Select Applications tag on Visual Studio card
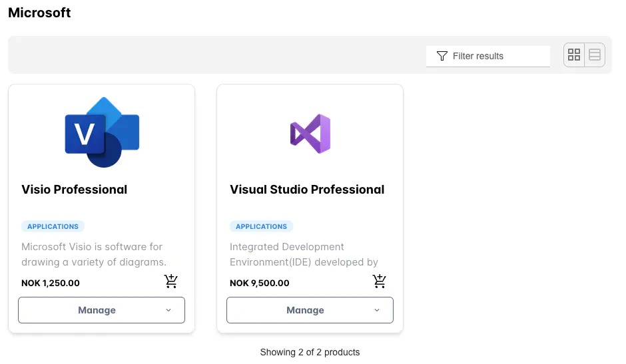 tap(261, 226)
